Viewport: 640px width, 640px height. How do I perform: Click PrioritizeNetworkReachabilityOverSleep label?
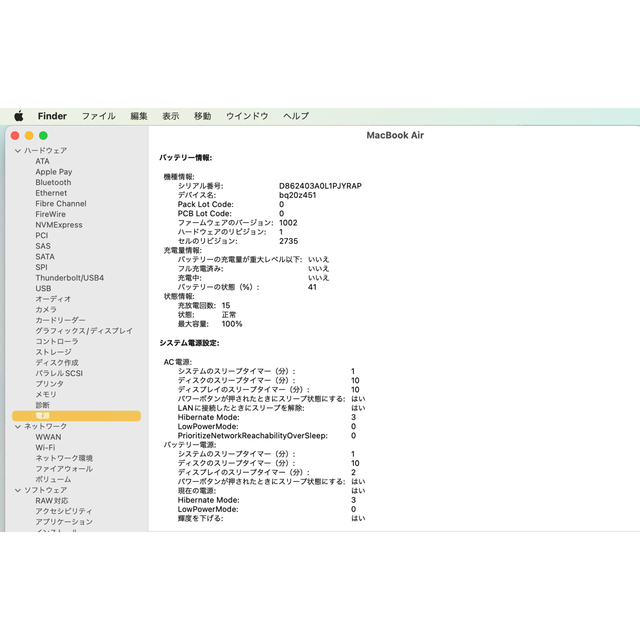pyautogui.click(x=253, y=436)
